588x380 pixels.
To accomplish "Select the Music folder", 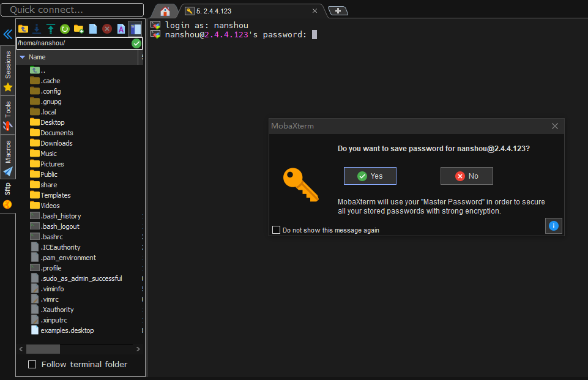I will click(x=43, y=154).
